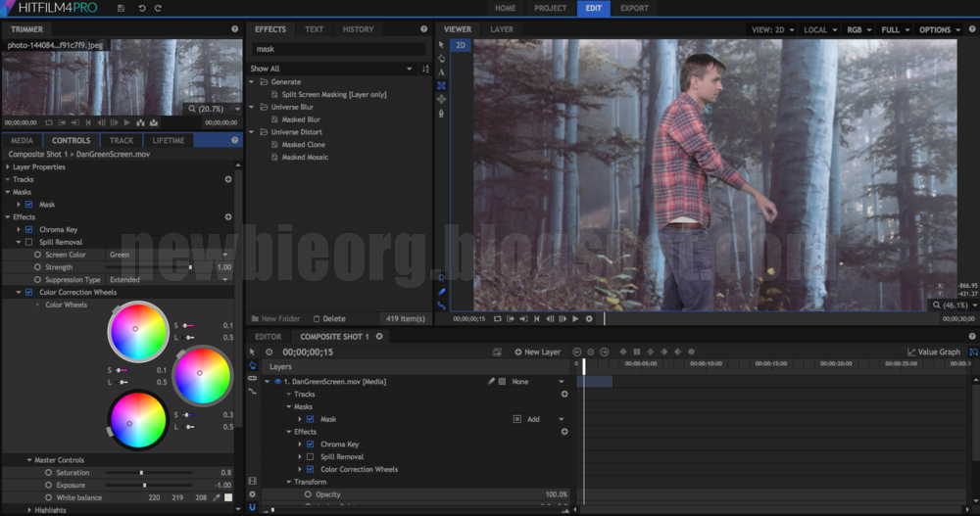Viewport: 980px width, 516px height.
Task: Add a new effect with plus icon in Controls
Action: [228, 216]
